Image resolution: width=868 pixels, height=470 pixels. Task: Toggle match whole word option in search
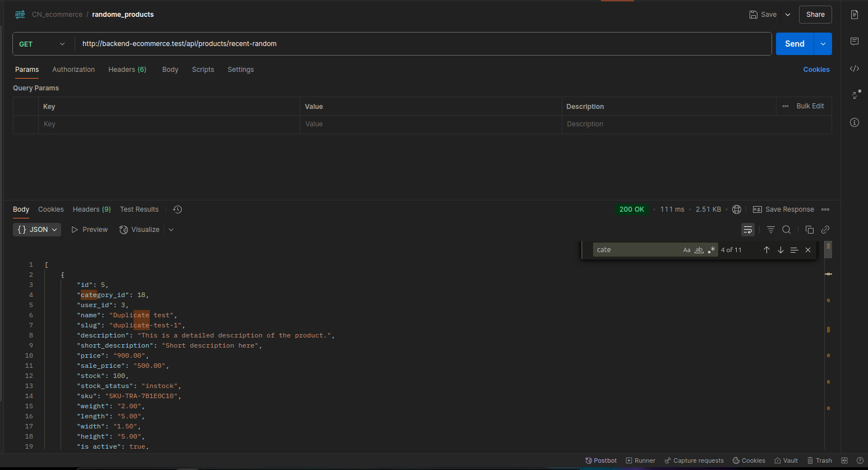pyautogui.click(x=699, y=250)
